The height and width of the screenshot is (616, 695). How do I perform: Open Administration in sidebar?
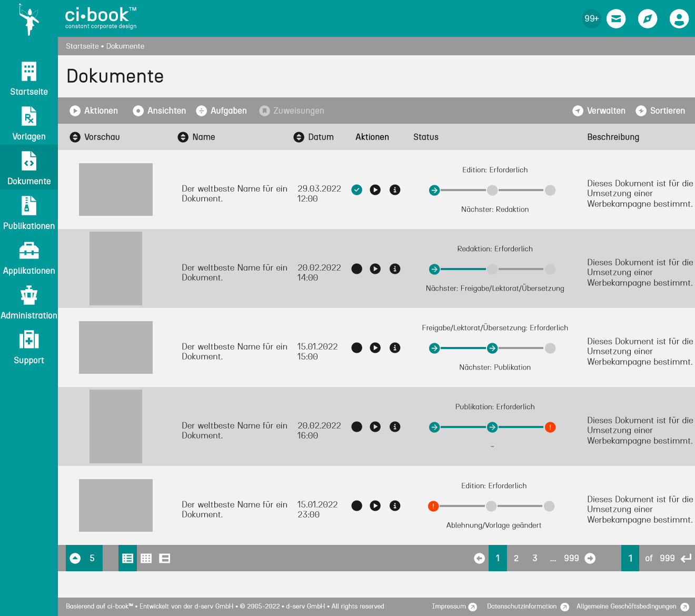coord(29,303)
